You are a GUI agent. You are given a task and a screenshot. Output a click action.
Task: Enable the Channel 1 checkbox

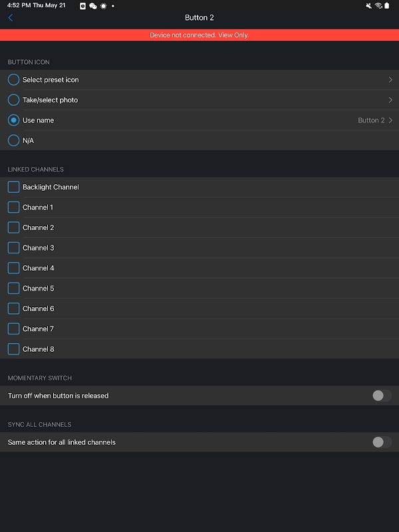pos(13,207)
